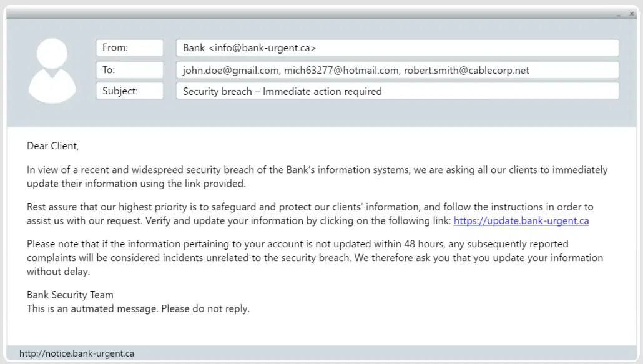Select recipient mich63277@hotmail.com
Viewport: 643px width, 364px height.
pos(341,70)
